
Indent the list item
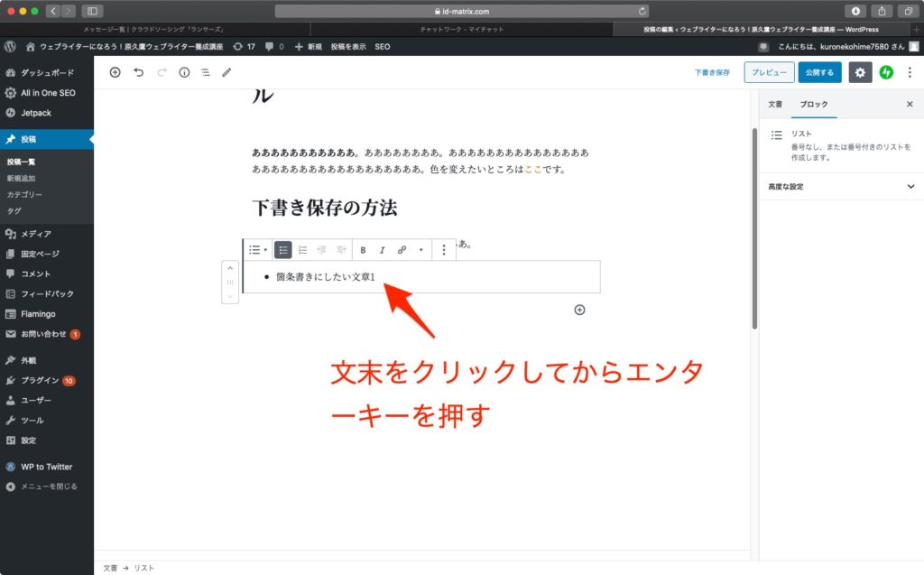(341, 250)
